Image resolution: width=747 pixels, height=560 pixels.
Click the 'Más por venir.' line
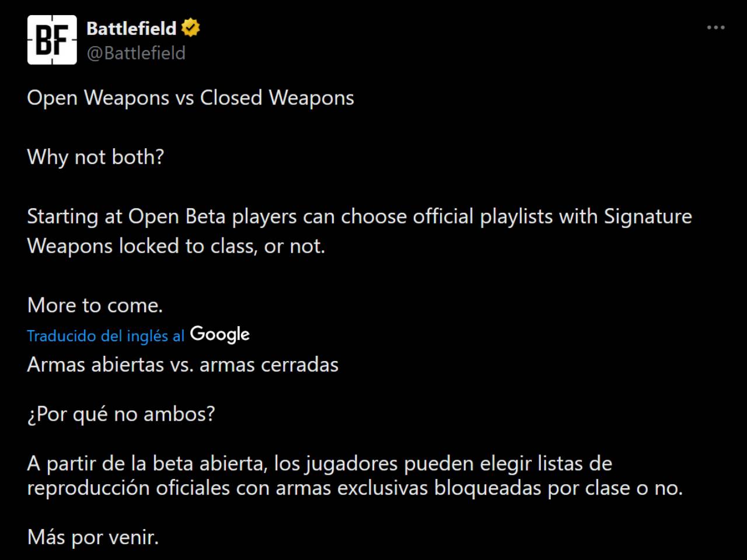point(93,537)
